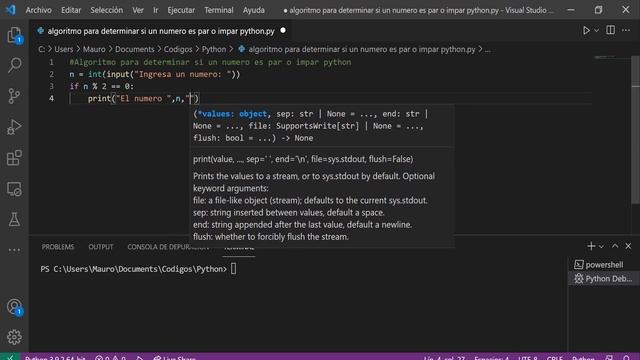This screenshot has width=640, height=360.
Task: Open the Archivo menu
Action: [x=39, y=10]
